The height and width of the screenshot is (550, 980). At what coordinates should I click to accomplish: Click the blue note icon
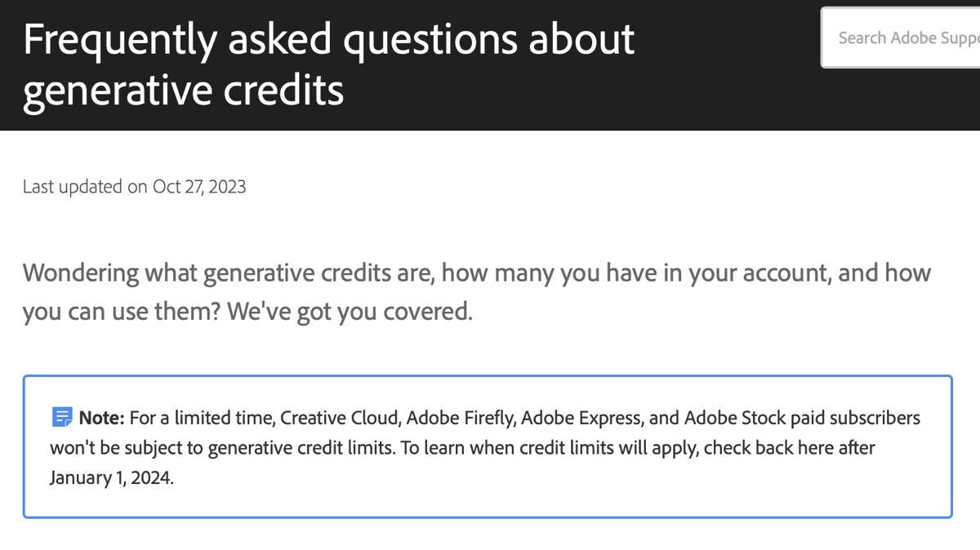tap(62, 418)
